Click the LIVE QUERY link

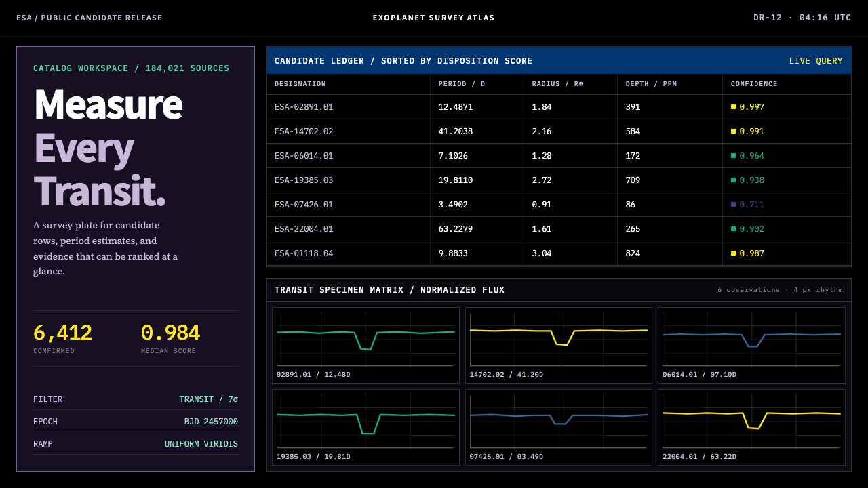coord(816,61)
